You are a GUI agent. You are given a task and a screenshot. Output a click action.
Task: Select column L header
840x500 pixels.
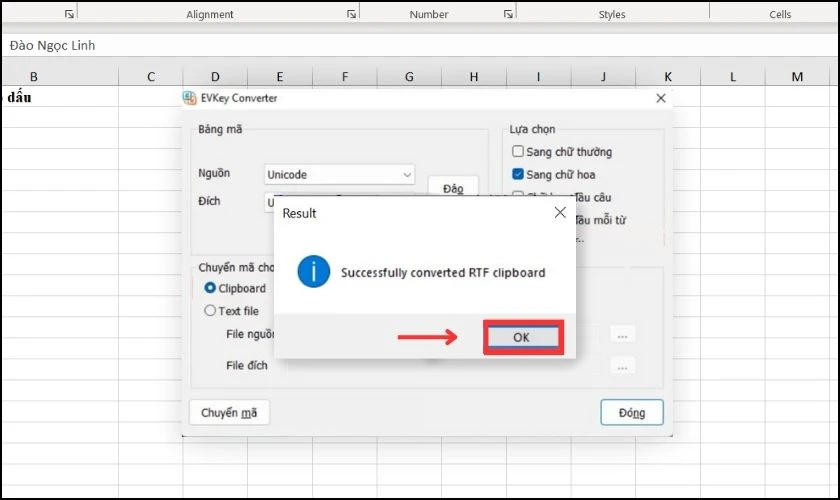tap(733, 77)
